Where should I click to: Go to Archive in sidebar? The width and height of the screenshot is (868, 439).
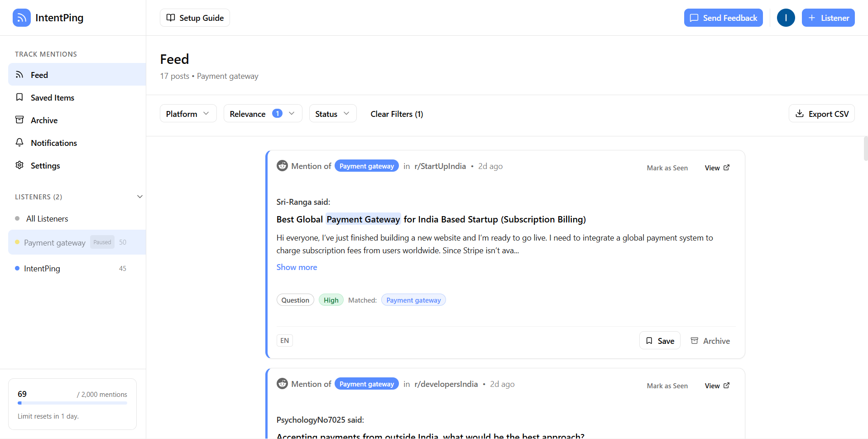point(44,120)
